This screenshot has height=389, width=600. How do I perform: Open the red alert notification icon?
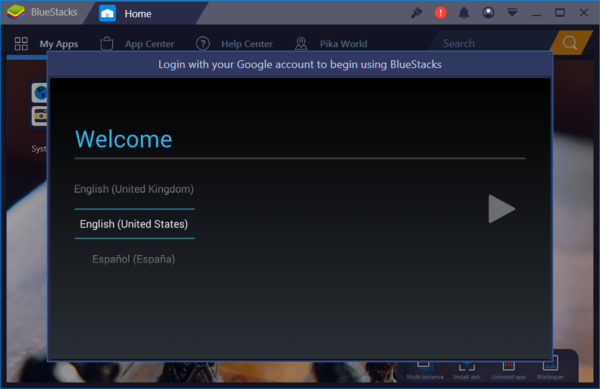(x=440, y=13)
